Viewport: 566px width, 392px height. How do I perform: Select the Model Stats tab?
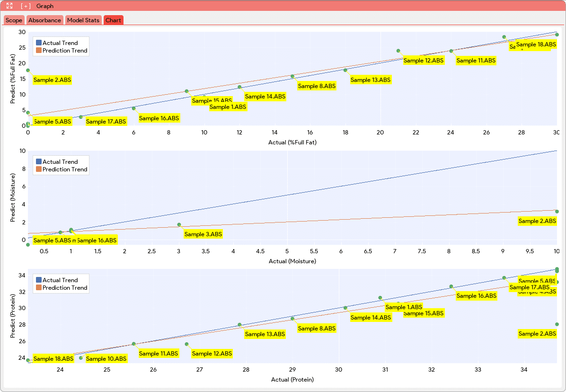coord(83,20)
